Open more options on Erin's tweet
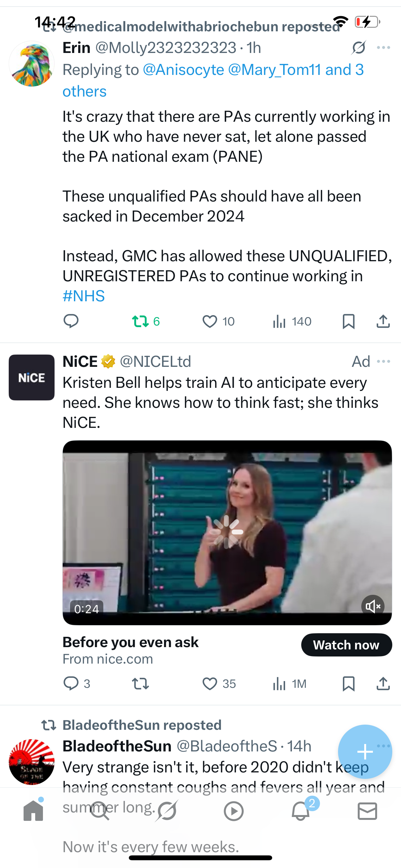 coord(383,48)
